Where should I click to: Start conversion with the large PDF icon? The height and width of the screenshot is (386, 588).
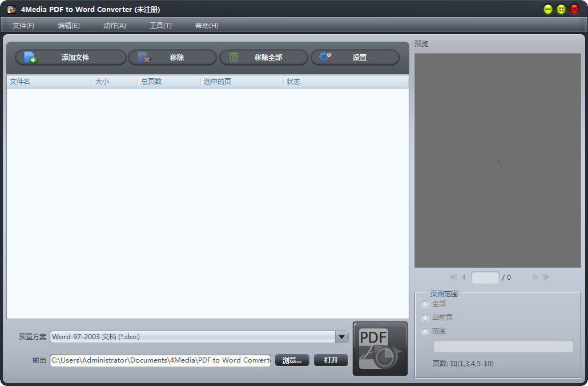pos(380,348)
